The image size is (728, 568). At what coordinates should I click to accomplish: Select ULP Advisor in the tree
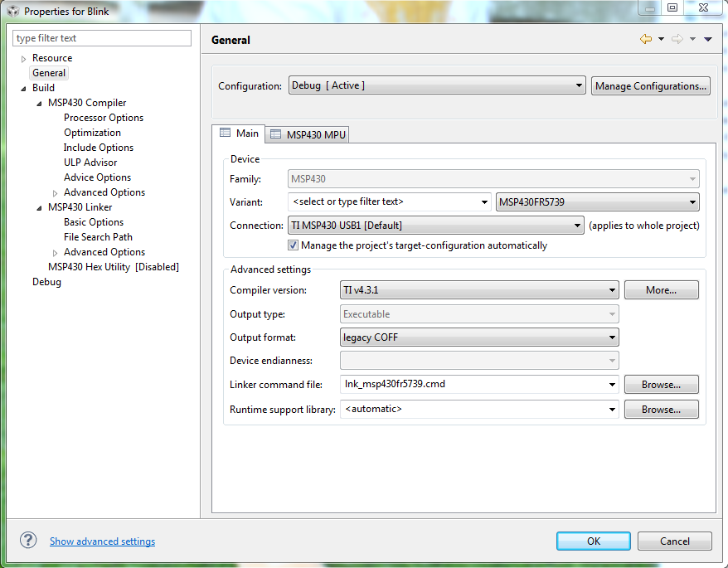point(90,162)
